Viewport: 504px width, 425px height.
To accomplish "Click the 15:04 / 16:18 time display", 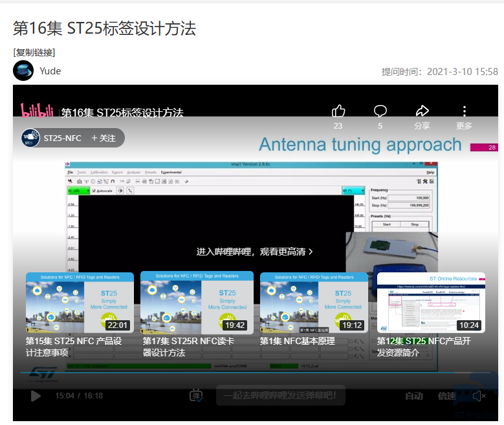I will [x=79, y=396].
